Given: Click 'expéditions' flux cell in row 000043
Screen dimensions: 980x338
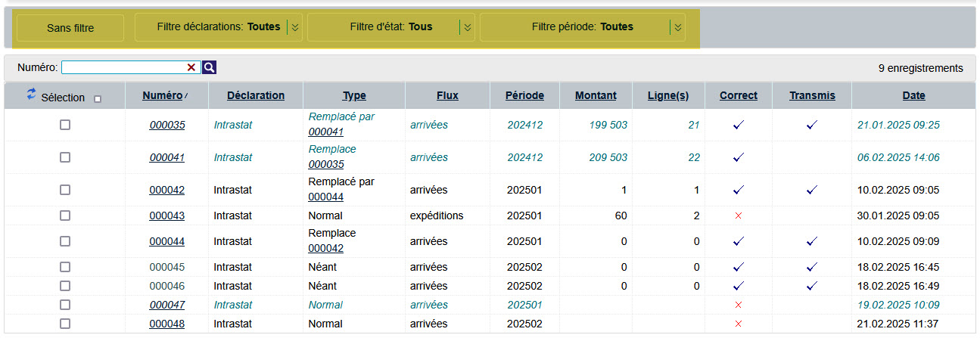Looking at the screenshot, I should [x=437, y=216].
